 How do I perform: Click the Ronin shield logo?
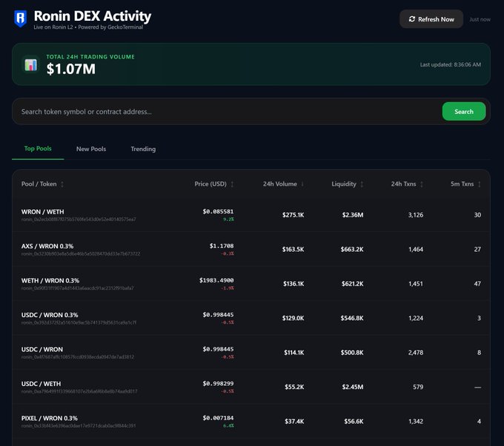[21, 19]
